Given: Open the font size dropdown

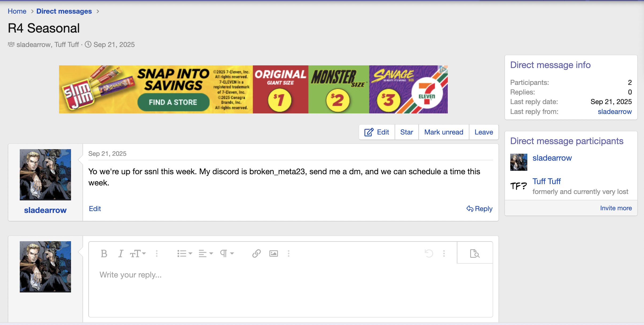Looking at the screenshot, I should pos(138,253).
